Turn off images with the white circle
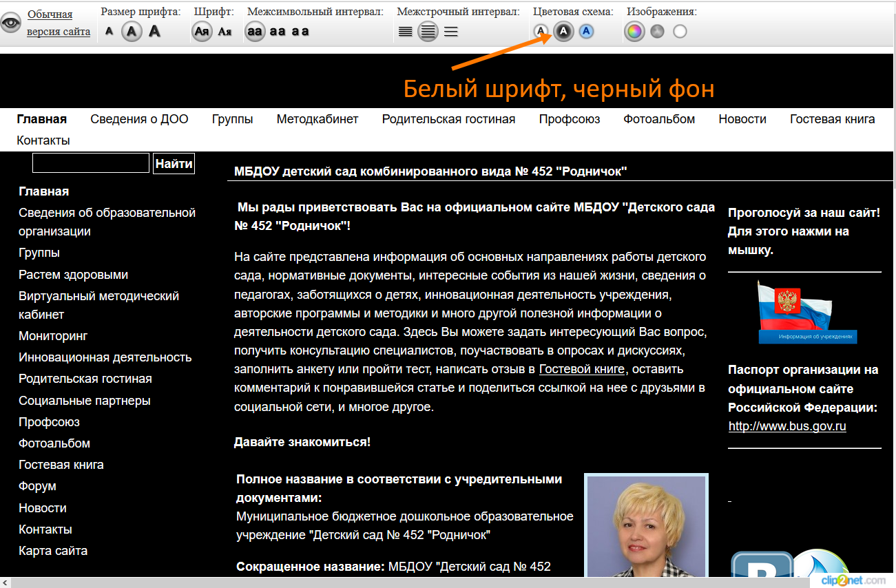This screenshot has width=896, height=588. coord(680,31)
